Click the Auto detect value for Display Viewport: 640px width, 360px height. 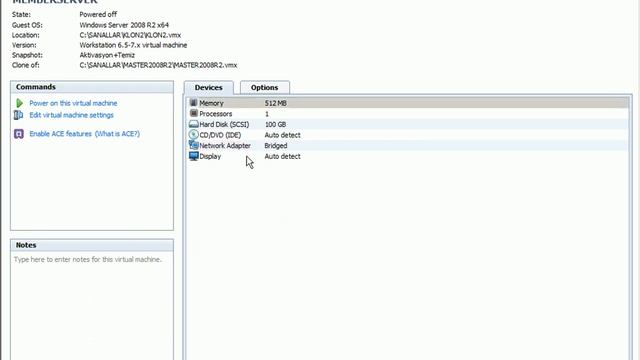point(282,156)
